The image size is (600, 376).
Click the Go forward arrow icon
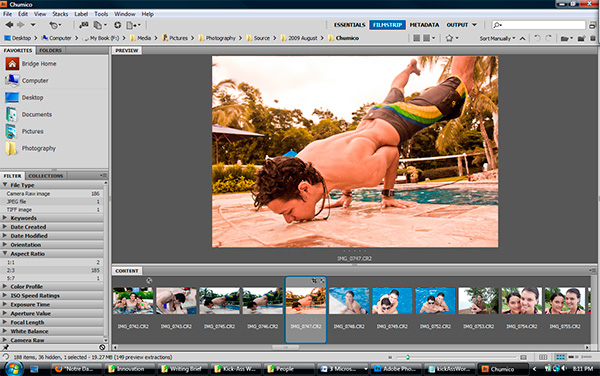pyautogui.click(x=21, y=25)
